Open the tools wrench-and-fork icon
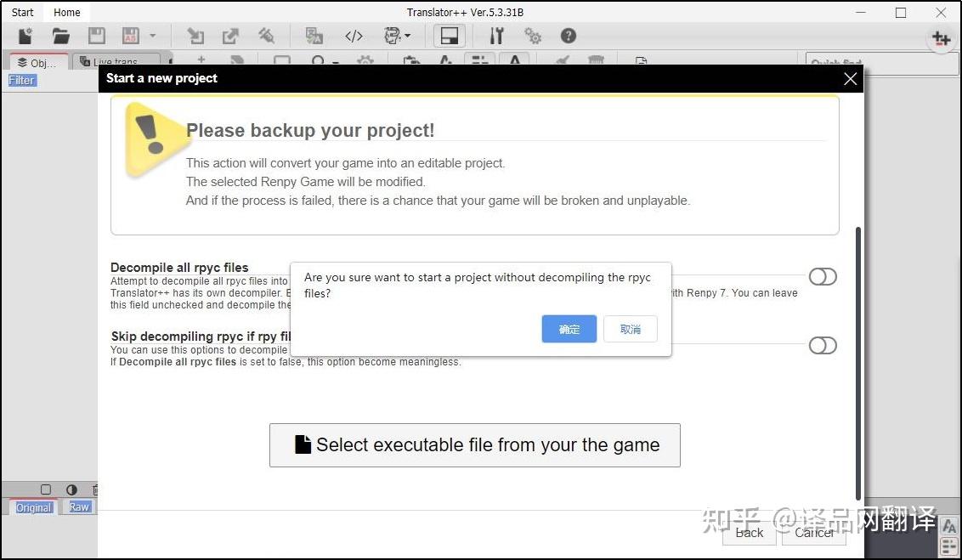The image size is (962, 560). pos(496,37)
